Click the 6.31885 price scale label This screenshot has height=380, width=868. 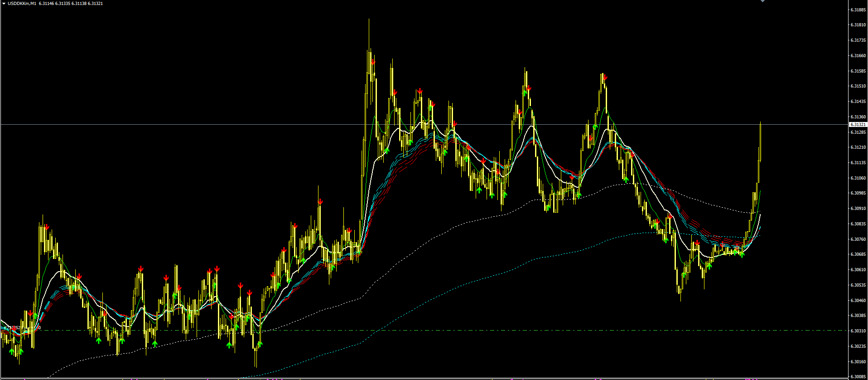(858, 10)
